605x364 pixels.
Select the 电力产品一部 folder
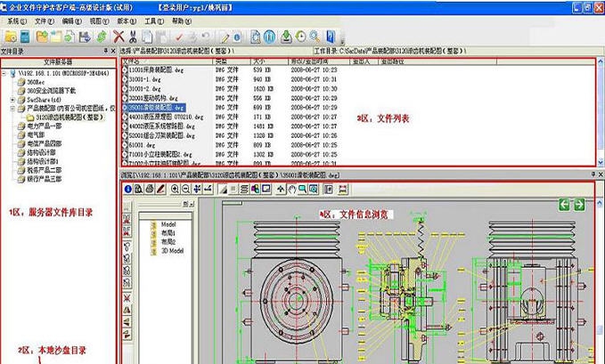coord(44,126)
